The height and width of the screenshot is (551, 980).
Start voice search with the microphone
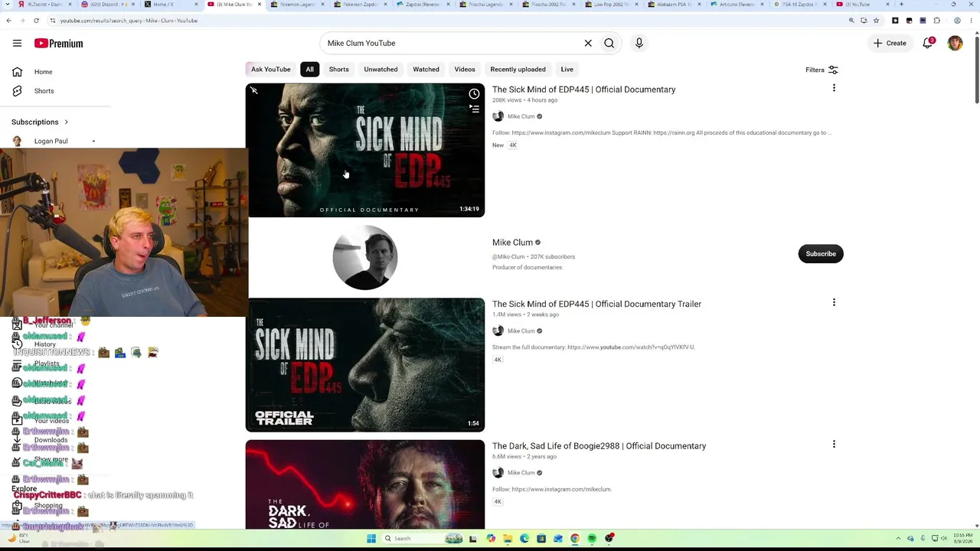tap(639, 44)
